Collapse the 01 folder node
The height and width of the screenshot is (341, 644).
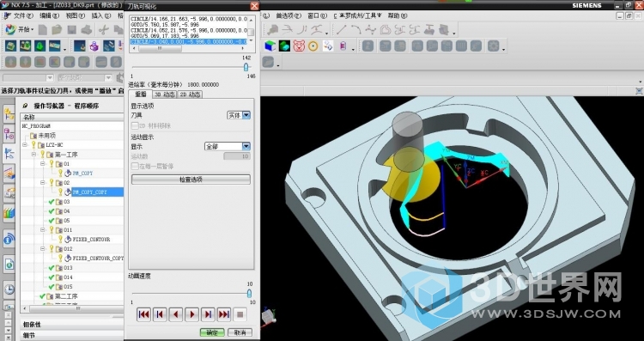(x=43, y=164)
